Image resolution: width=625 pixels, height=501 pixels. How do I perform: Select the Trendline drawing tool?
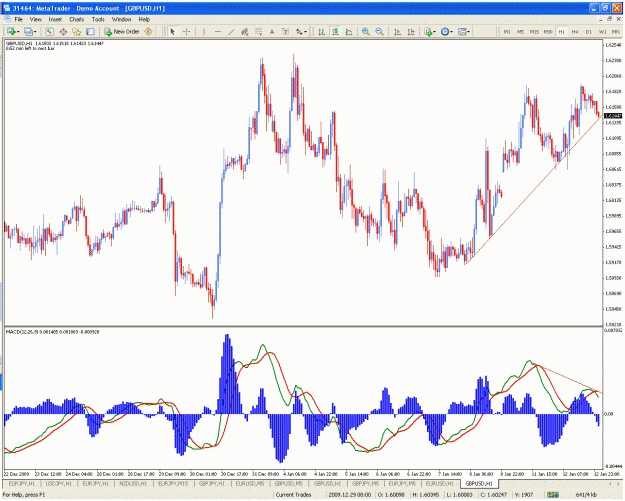click(231, 31)
